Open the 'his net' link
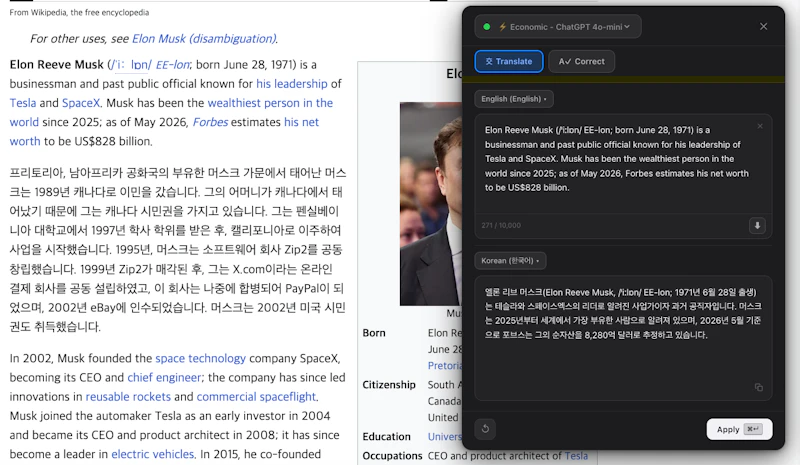Screen dimensions: 800x465 [x=302, y=123]
